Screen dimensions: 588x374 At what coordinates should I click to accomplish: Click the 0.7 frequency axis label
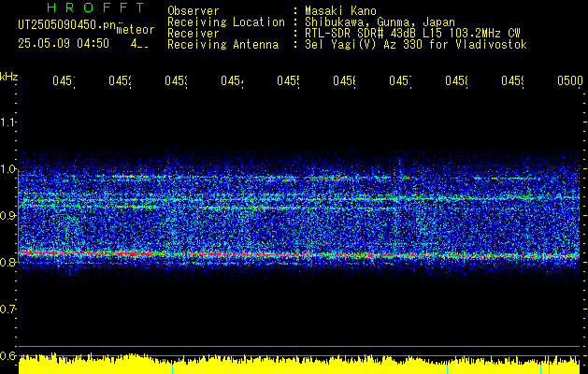click(x=7, y=309)
